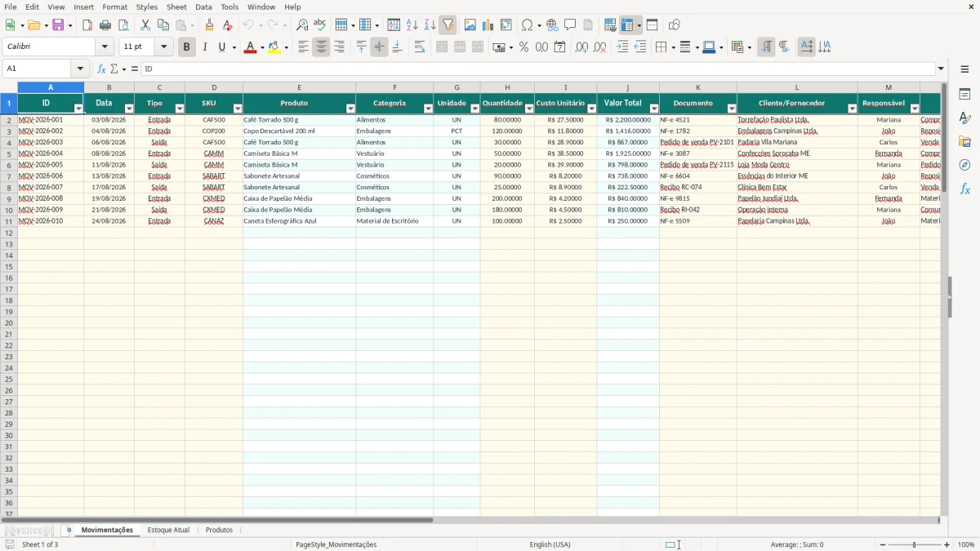The width and height of the screenshot is (980, 551).
Task: Run the Spelling check icon
Action: 320,25
